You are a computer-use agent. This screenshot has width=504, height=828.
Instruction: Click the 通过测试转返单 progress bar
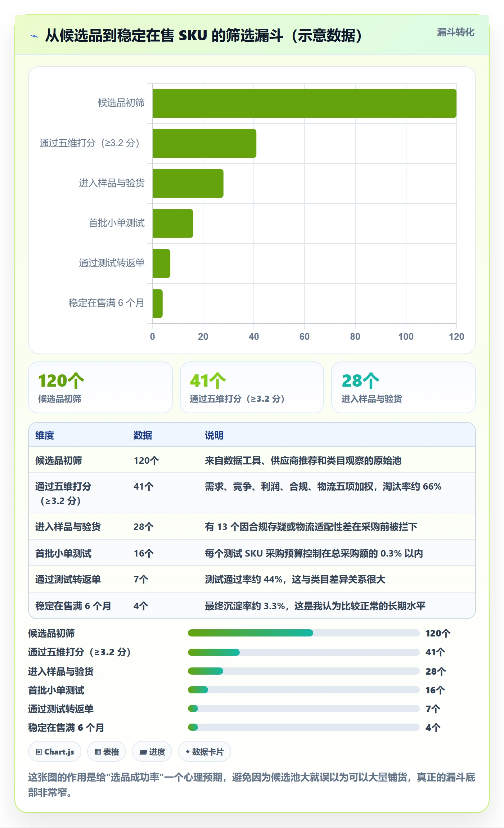click(303, 708)
